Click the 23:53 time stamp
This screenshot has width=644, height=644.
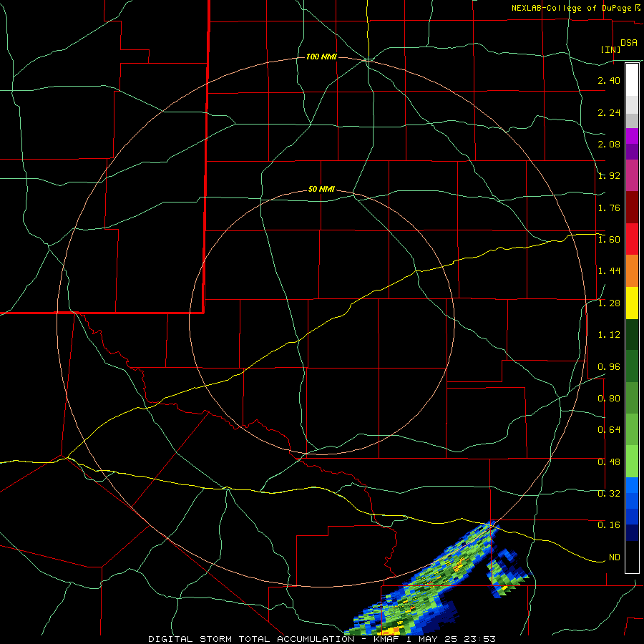point(479,639)
